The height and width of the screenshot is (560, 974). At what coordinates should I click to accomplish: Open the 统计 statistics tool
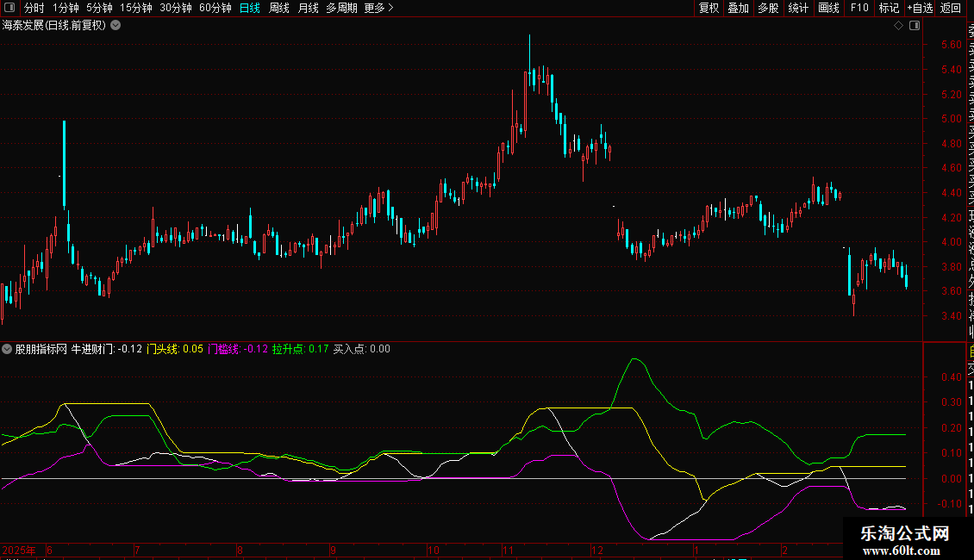click(798, 8)
